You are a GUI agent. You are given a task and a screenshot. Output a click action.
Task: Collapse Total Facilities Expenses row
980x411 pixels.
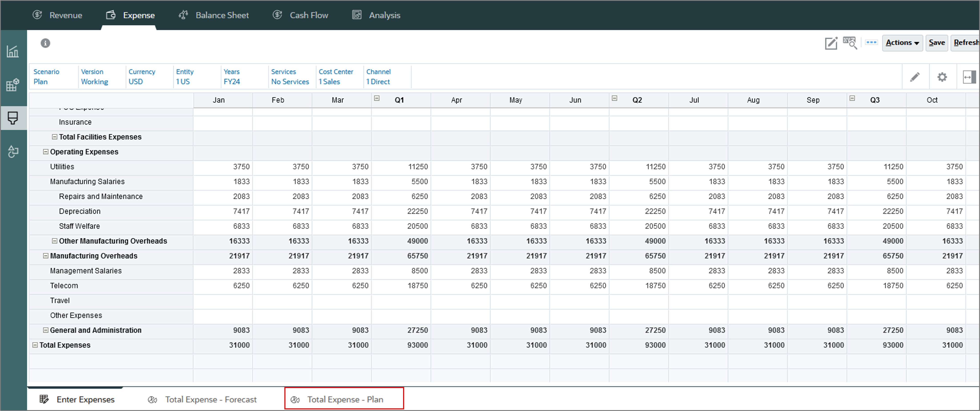click(55, 137)
